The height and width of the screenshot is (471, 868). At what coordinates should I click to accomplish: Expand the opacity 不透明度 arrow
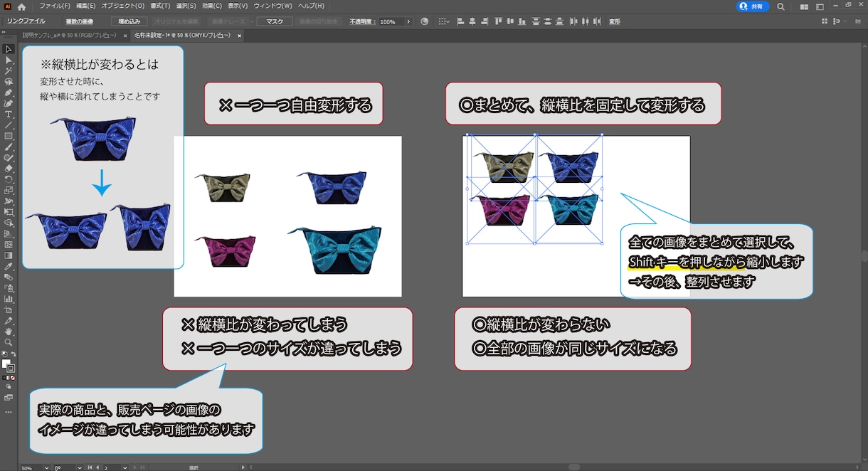408,22
